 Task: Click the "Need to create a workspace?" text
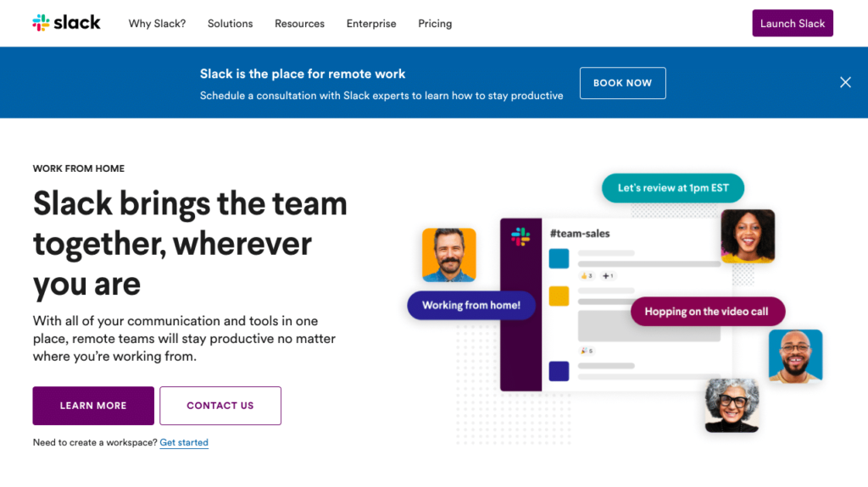(x=95, y=442)
